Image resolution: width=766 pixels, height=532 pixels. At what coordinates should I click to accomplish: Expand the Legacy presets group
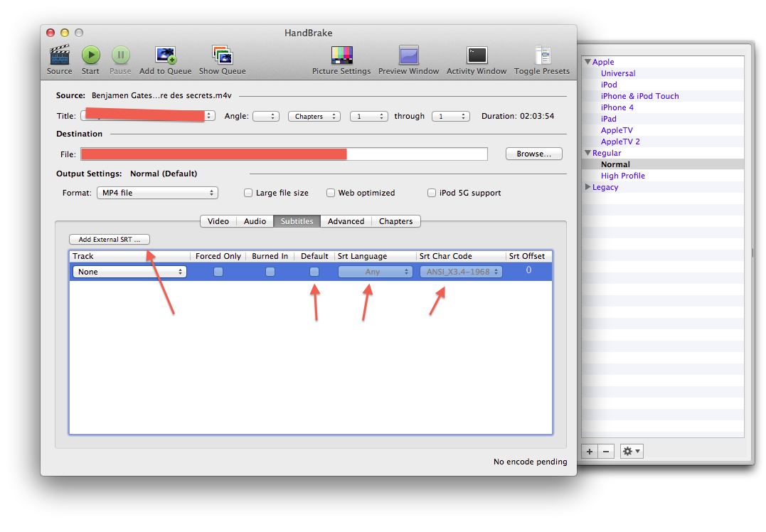pos(588,187)
